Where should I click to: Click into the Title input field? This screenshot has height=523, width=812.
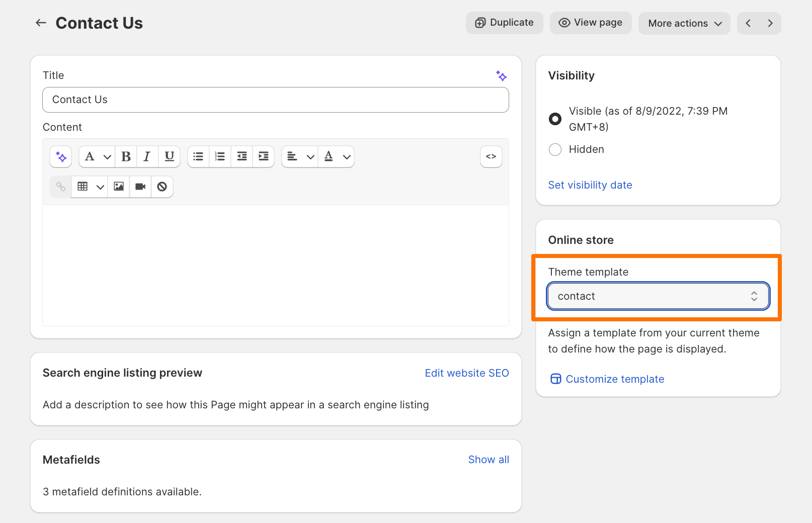click(275, 100)
